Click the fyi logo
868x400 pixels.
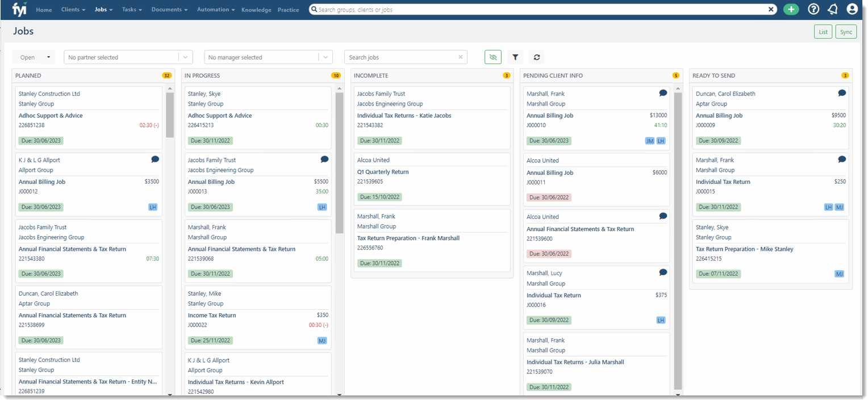pos(19,9)
